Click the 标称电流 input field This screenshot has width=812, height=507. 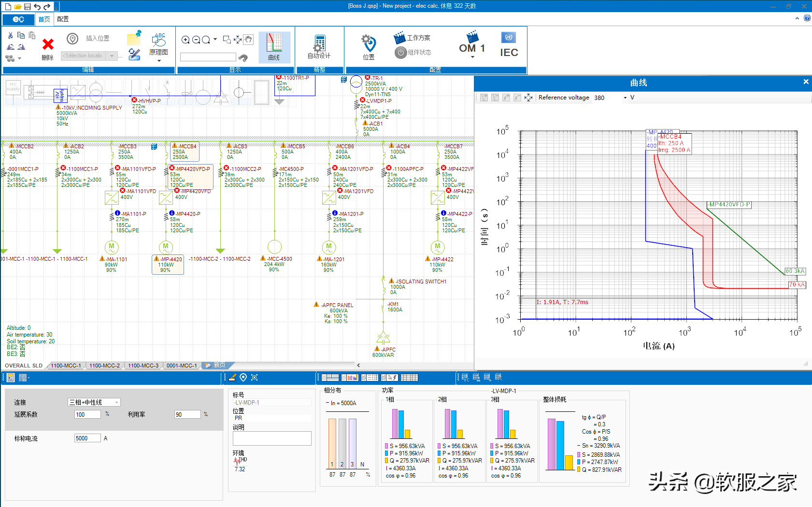click(x=87, y=438)
